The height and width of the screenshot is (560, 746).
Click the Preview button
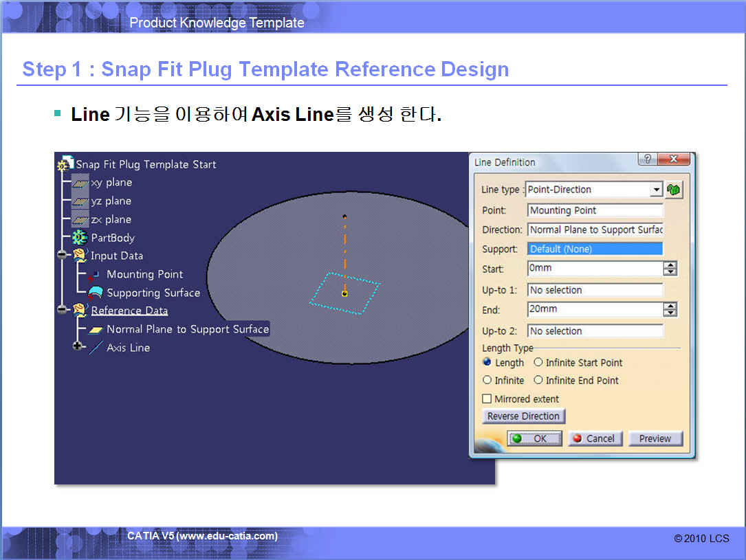coord(655,438)
